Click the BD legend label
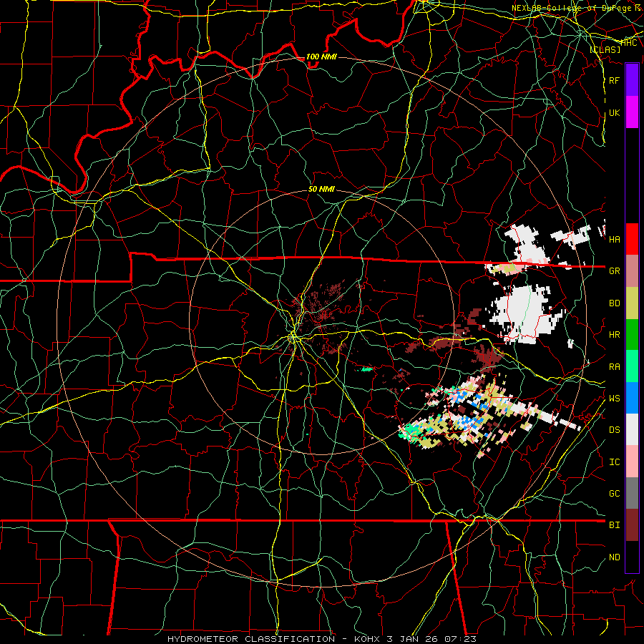Image resolution: width=644 pixels, height=644 pixels. [x=614, y=303]
